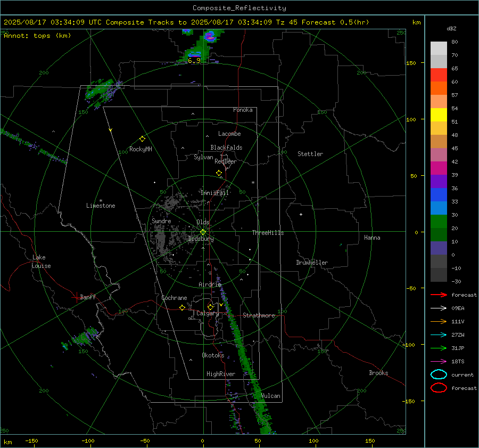Click the red forecast arrow legend icon
Image resolution: width=479 pixels, height=448 pixels.
click(439, 295)
